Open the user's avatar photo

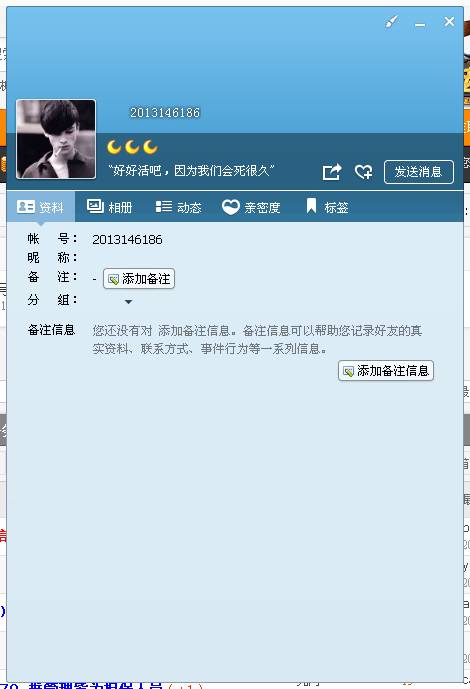pyautogui.click(x=56, y=139)
